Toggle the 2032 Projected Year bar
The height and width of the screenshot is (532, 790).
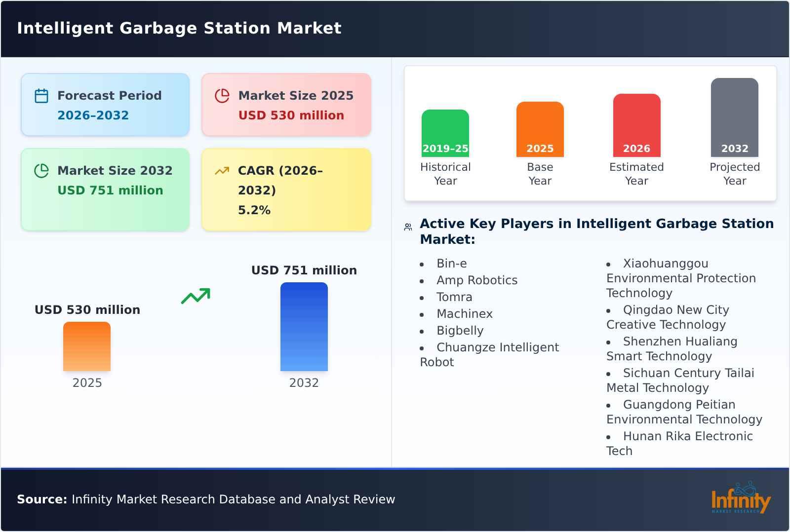click(735, 117)
